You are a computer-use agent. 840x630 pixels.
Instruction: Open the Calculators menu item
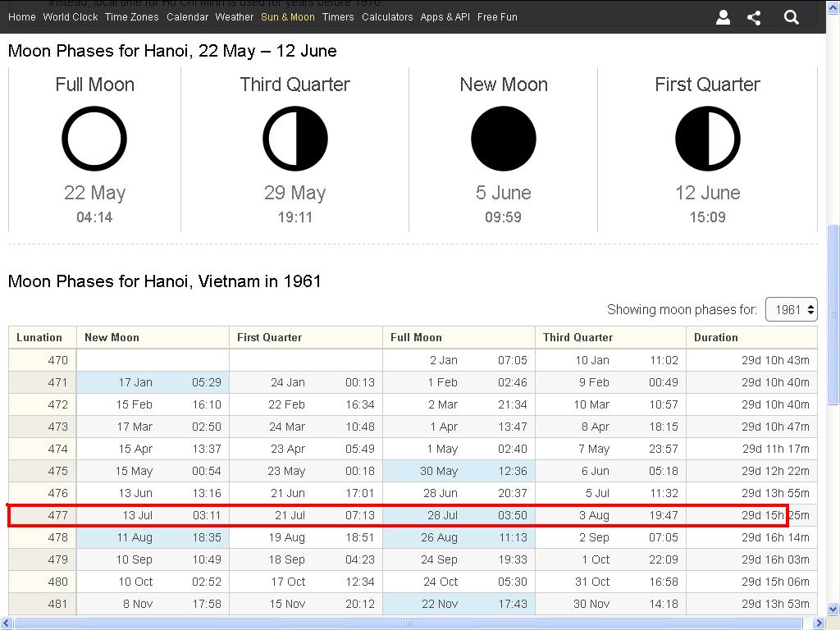tap(387, 17)
